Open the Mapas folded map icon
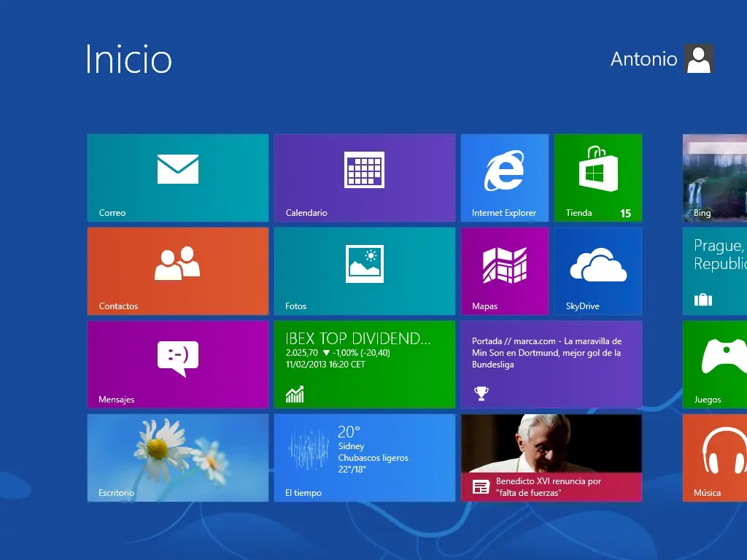This screenshot has width=747, height=560. pyautogui.click(x=505, y=265)
